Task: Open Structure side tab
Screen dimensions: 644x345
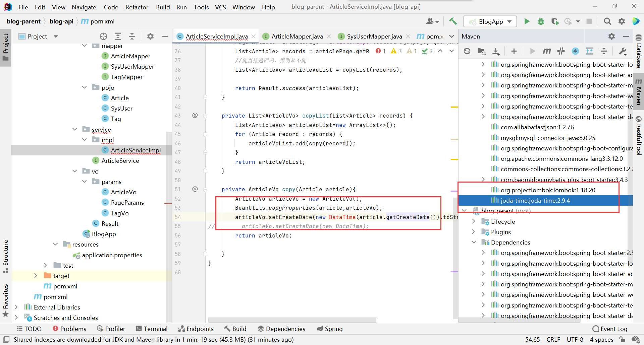Action: point(6,256)
